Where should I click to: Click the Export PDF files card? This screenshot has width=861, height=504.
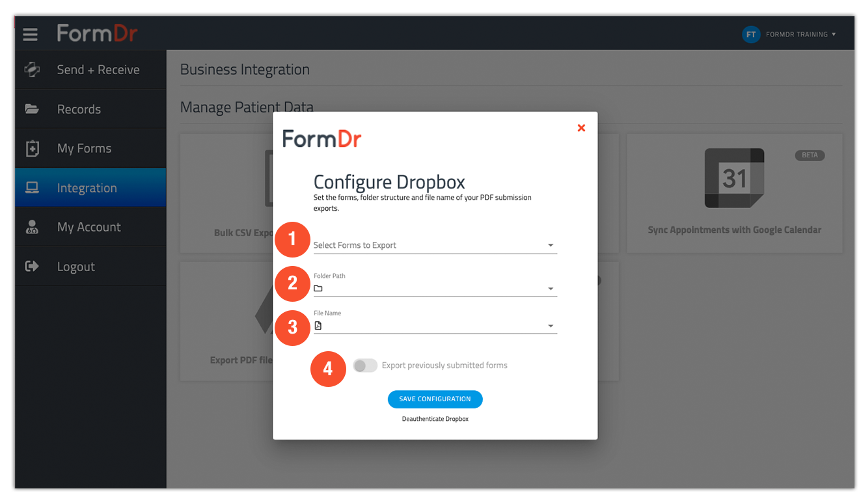tap(226, 321)
